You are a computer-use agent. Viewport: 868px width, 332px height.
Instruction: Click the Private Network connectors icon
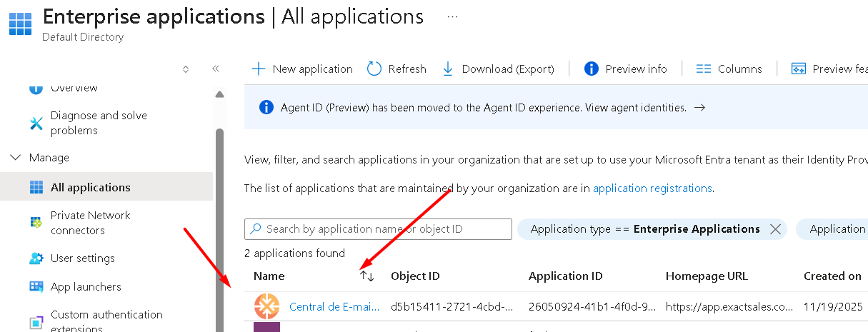tap(36, 223)
